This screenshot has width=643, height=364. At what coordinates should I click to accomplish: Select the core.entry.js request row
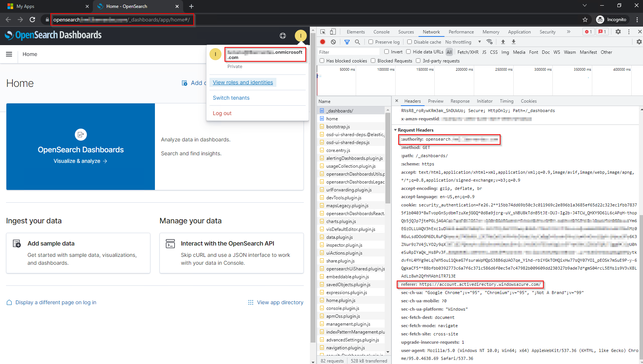[352, 150]
